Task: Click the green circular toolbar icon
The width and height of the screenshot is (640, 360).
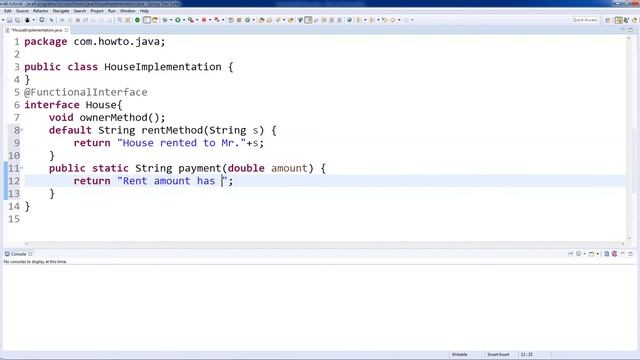Action: [x=138, y=20]
